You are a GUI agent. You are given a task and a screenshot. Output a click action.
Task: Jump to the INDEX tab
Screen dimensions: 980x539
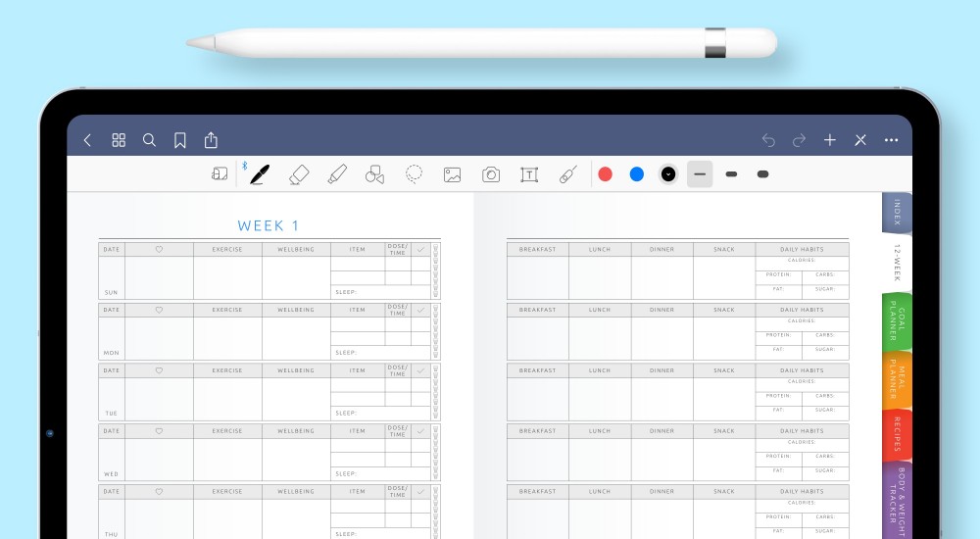(x=897, y=212)
